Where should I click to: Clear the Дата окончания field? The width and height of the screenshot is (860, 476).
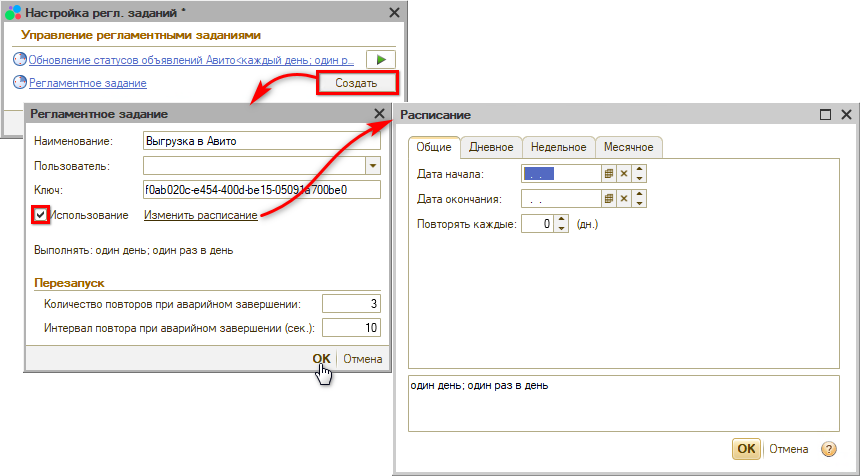(x=624, y=199)
